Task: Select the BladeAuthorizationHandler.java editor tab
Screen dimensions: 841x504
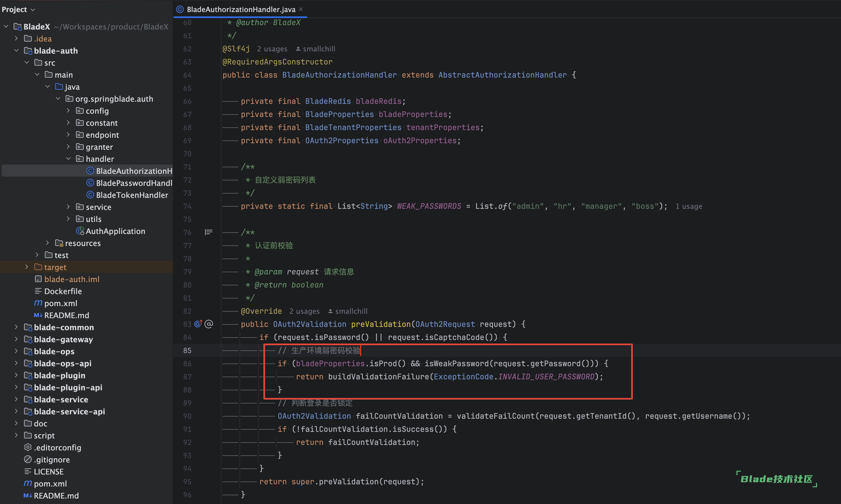Action: point(241,10)
